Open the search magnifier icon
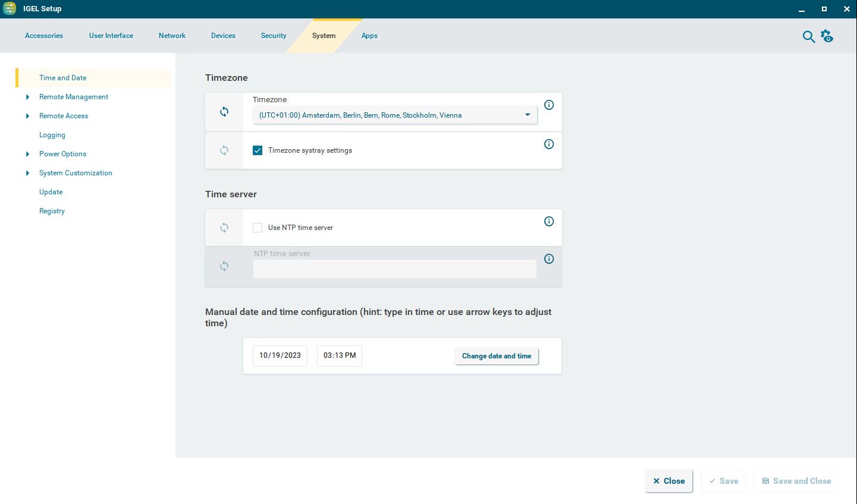The height and width of the screenshot is (504, 857). (x=808, y=37)
